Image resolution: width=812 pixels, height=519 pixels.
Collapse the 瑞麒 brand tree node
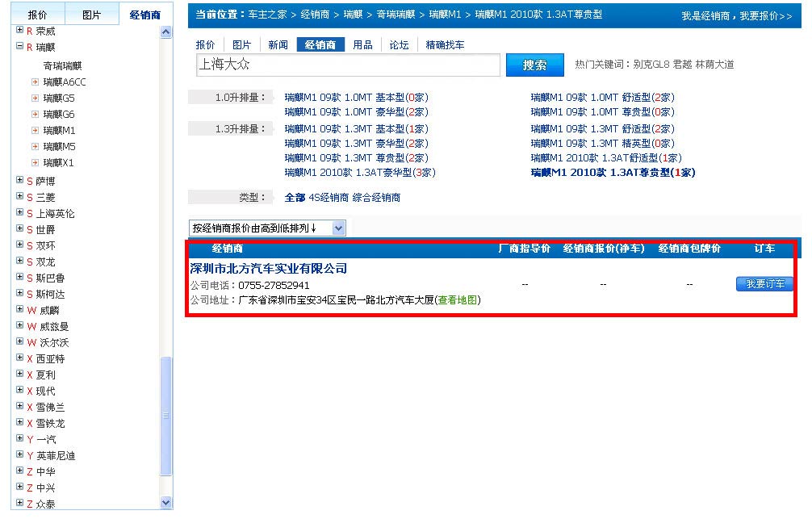pyautogui.click(x=19, y=46)
